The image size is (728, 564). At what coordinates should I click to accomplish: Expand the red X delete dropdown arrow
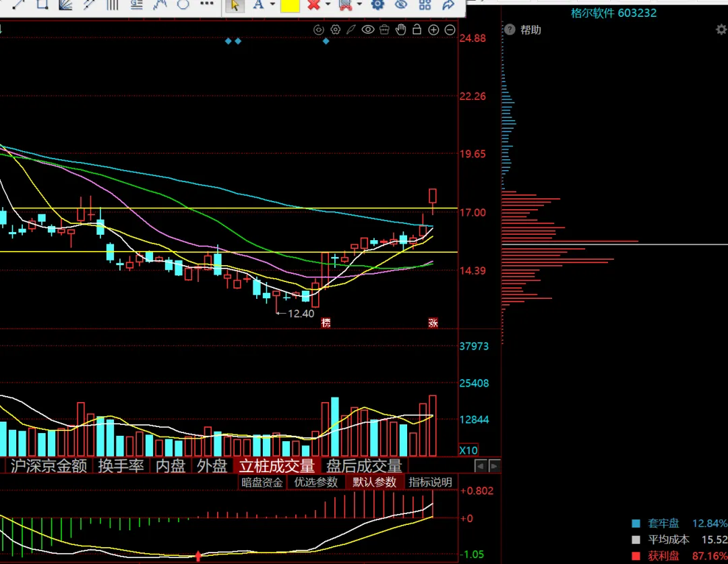328,5
